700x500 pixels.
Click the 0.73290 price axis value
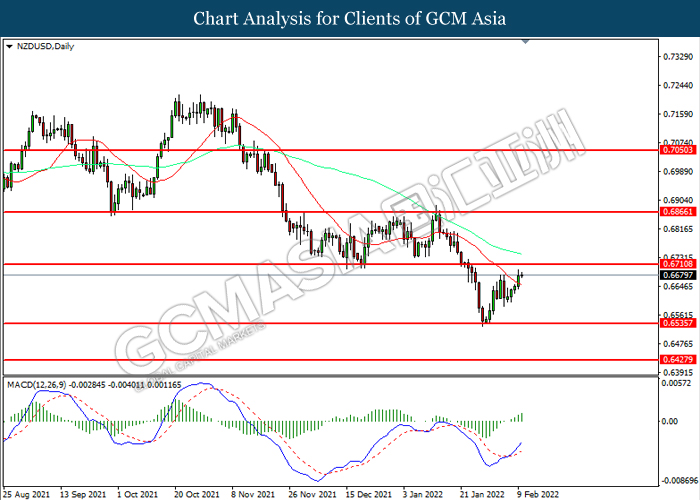click(678, 57)
